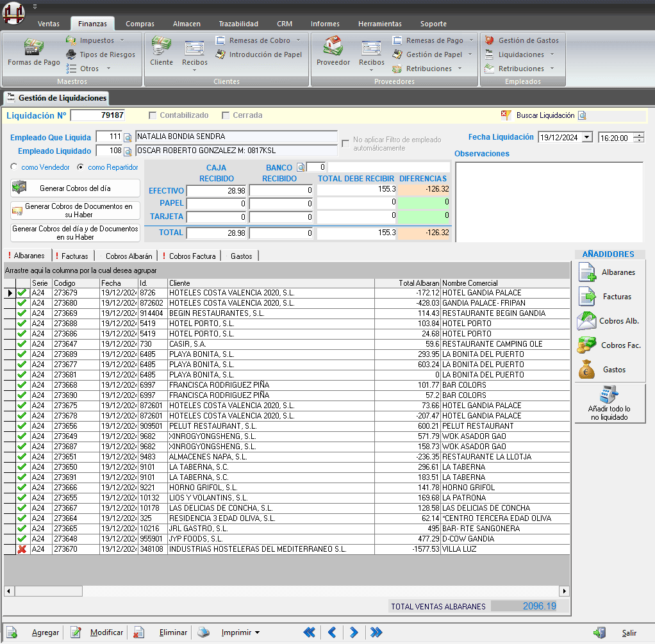This screenshot has width=655, height=644.
Task: Switch to Cobros Albarán tab
Action: pos(126,256)
